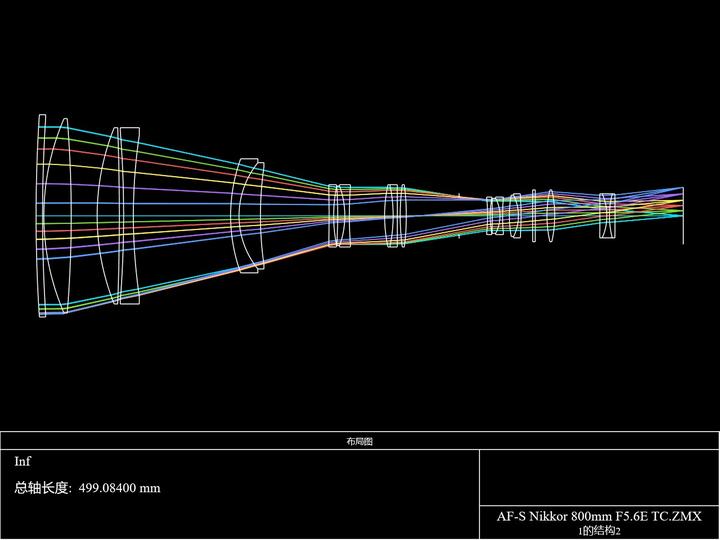Click the thin flat filter plate element
Viewport: 720px width, 540px height.
(x=534, y=215)
